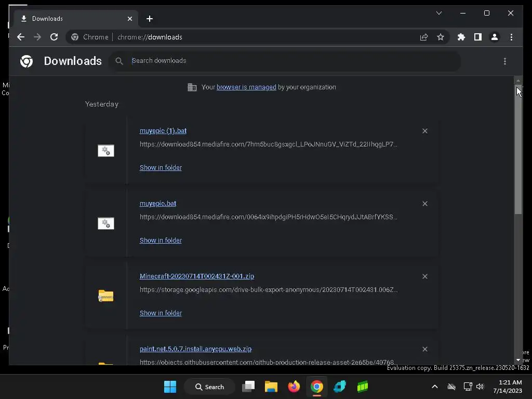Open the blue app icon on the taskbar
Viewport: 532px width, 399px height.
tap(340, 387)
